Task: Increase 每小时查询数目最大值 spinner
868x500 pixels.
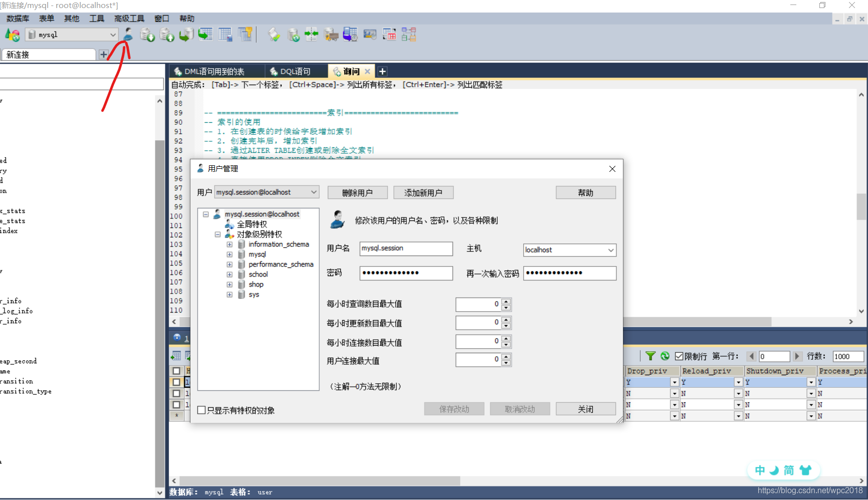Action: (x=506, y=302)
